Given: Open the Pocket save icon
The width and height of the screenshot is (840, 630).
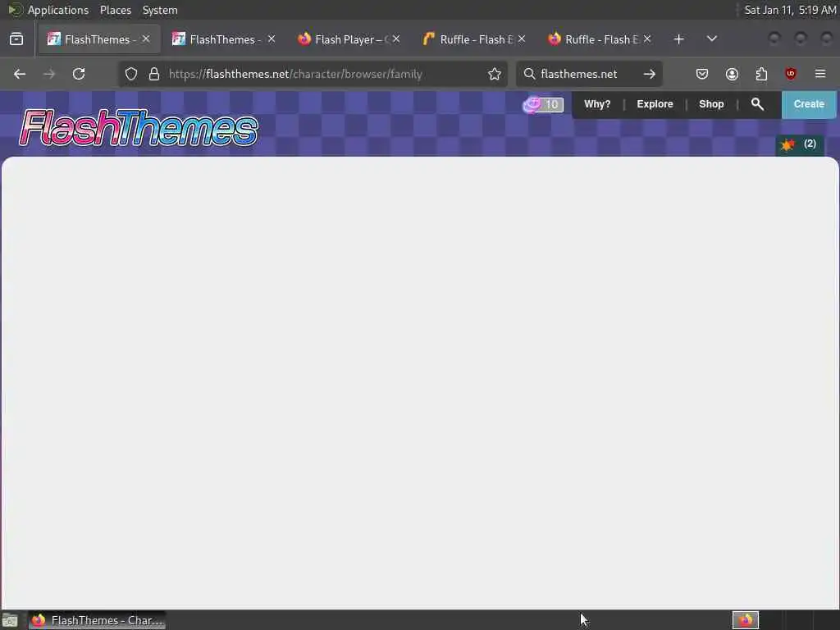Looking at the screenshot, I should [702, 74].
